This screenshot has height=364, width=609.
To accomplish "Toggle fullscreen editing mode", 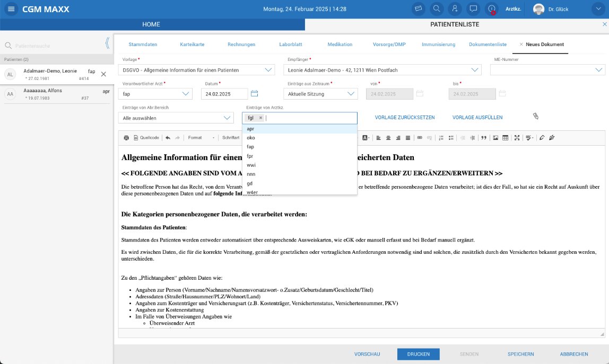I will point(517,138).
